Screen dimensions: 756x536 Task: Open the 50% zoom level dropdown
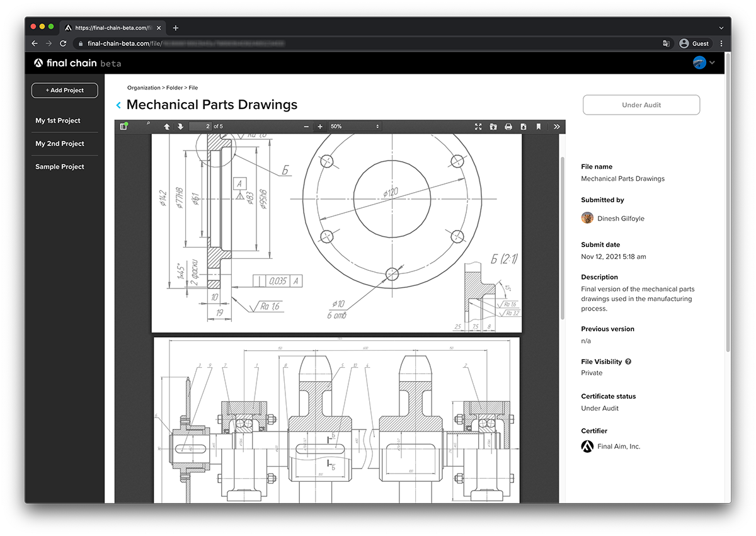pyautogui.click(x=355, y=127)
